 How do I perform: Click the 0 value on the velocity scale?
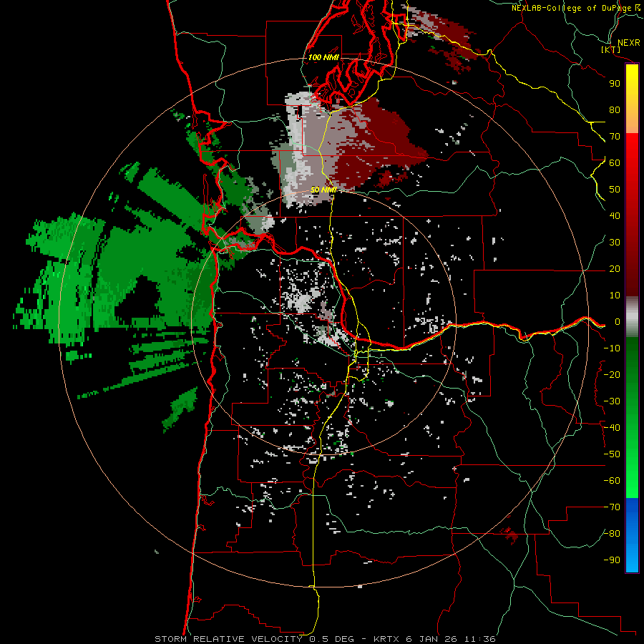[x=617, y=321]
